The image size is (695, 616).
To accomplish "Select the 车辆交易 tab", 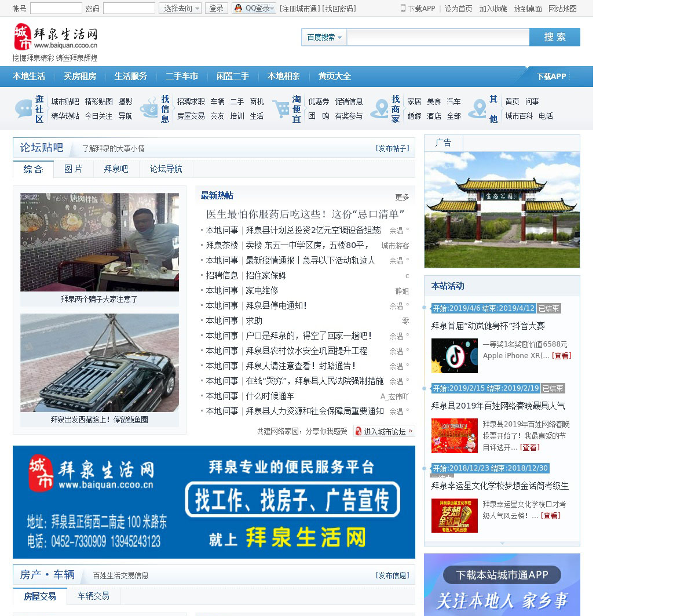I will tap(94, 596).
